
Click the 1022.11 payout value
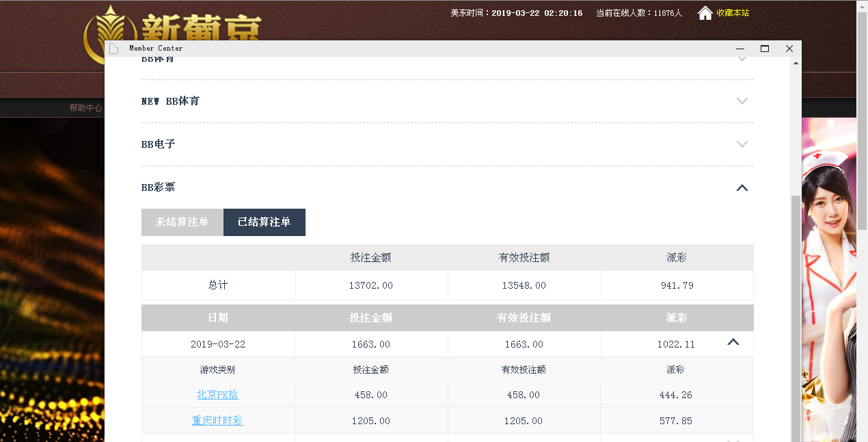click(x=676, y=344)
